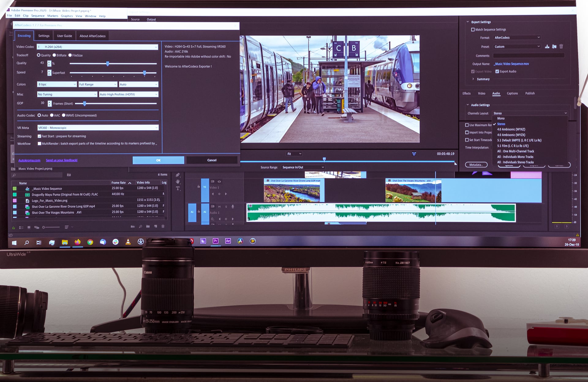The height and width of the screenshot is (382, 588).
Task: Click the Delete icon in the Project panel
Action: (x=163, y=227)
